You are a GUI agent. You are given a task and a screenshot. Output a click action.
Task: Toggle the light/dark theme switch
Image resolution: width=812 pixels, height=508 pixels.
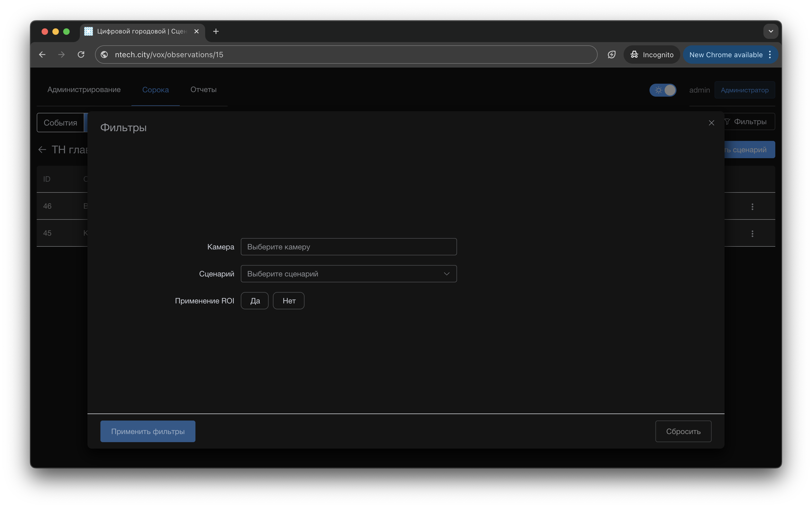pyautogui.click(x=662, y=90)
